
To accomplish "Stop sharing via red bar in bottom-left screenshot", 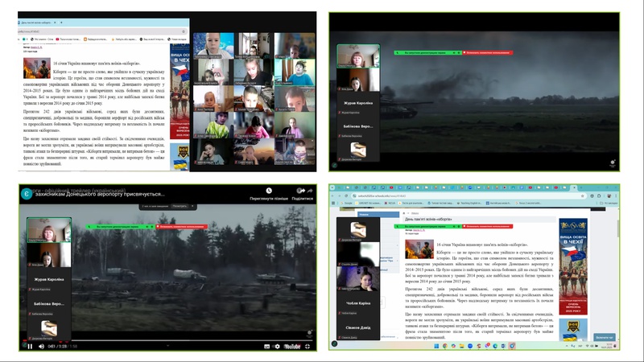I will click(x=182, y=227).
